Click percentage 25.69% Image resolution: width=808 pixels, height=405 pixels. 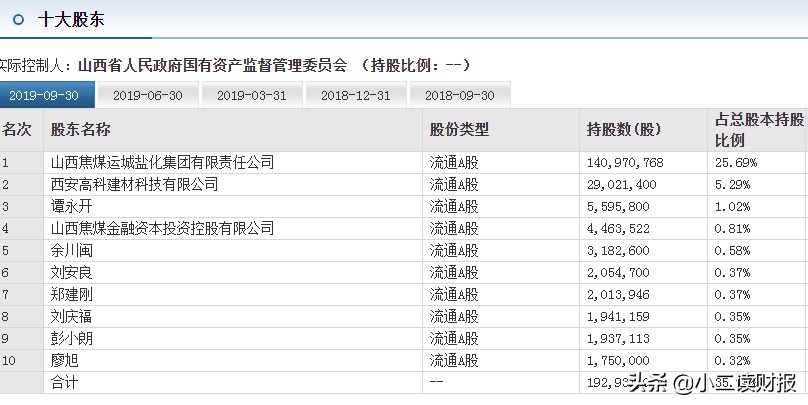pyautogui.click(x=736, y=163)
